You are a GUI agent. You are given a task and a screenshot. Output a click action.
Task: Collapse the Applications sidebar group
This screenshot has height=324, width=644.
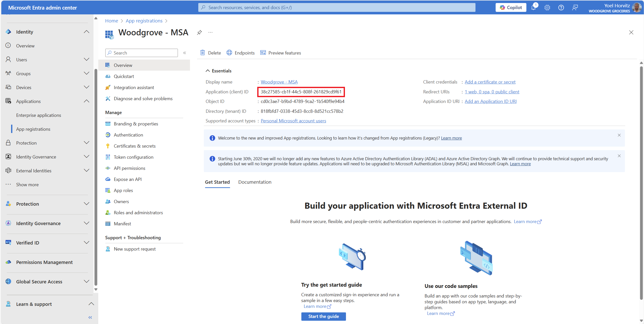(x=86, y=101)
